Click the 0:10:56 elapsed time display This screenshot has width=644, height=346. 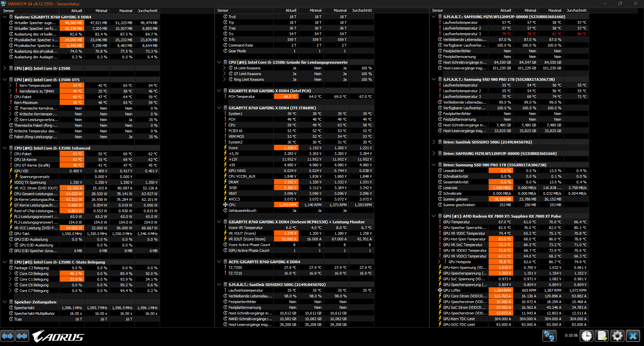click(571, 335)
